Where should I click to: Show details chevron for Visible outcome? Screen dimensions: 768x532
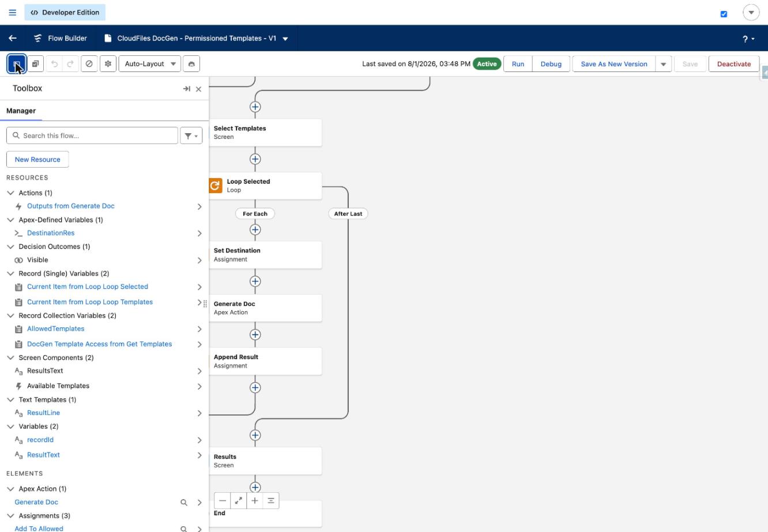click(x=199, y=261)
